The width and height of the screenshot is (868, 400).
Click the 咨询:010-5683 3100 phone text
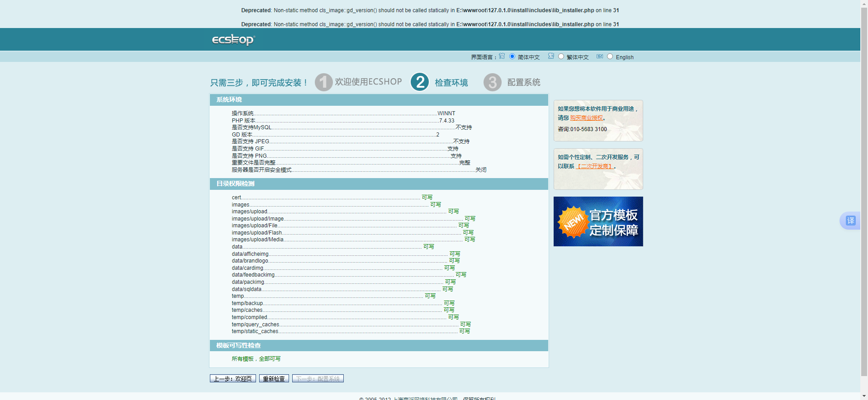tap(582, 129)
